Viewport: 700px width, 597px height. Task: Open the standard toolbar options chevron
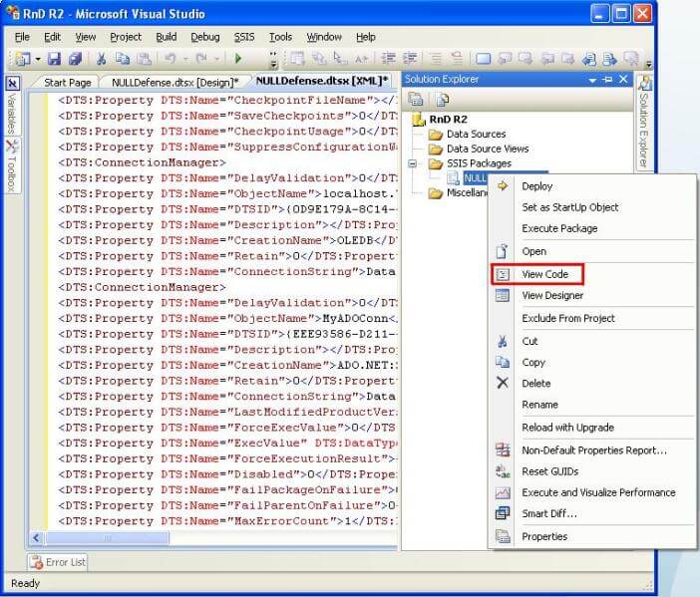tap(273, 60)
